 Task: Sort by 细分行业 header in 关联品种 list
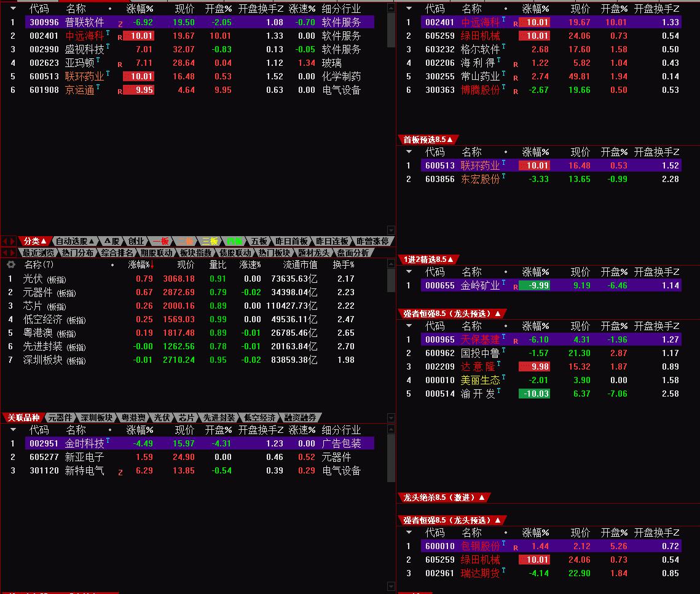click(x=341, y=430)
